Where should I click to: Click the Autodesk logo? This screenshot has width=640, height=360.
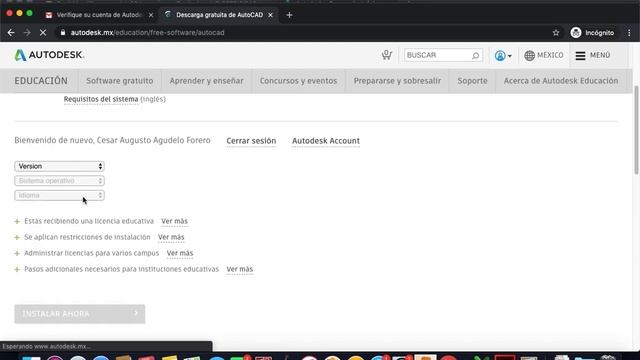(x=49, y=55)
